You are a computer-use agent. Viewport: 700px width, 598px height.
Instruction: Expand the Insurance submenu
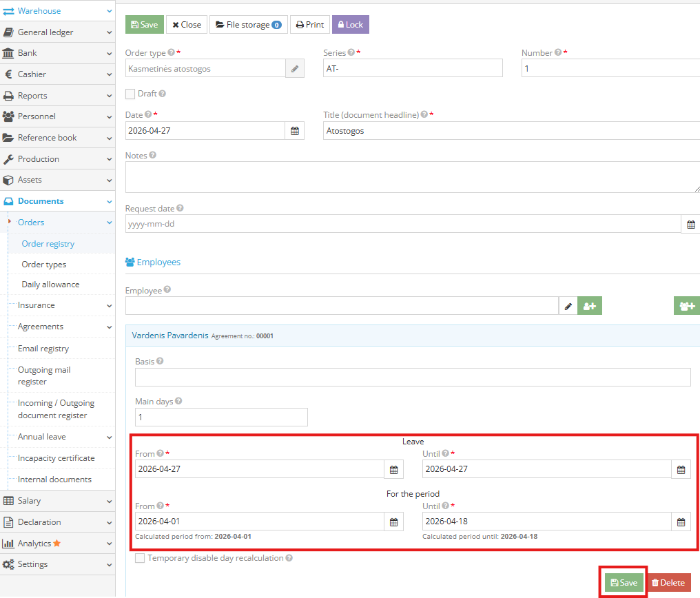point(61,305)
